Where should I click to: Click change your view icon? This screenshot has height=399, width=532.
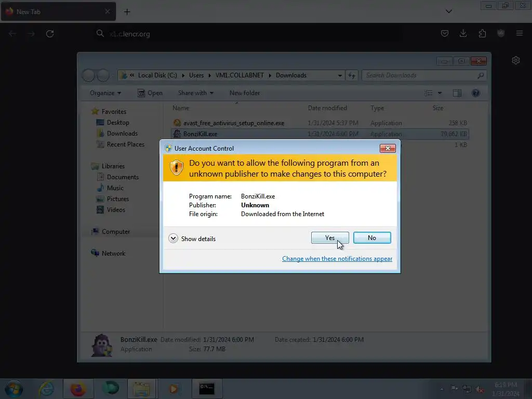click(x=429, y=93)
